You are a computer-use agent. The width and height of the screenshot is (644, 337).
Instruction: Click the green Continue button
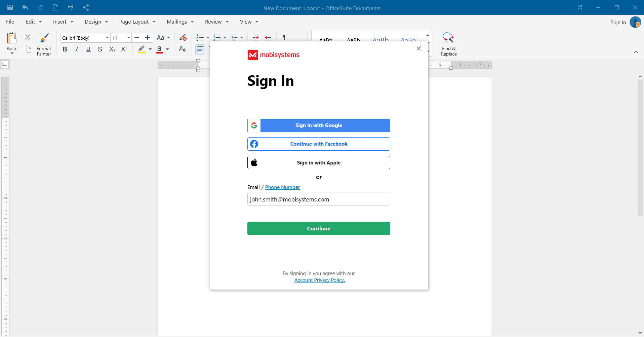tap(319, 228)
